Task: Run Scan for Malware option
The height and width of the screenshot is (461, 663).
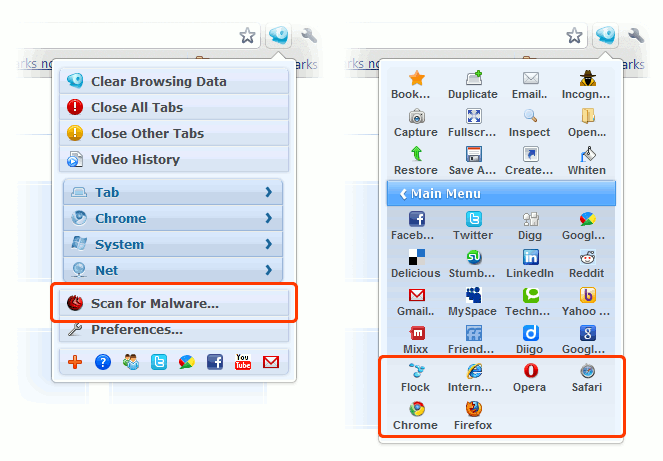Action: (x=174, y=303)
